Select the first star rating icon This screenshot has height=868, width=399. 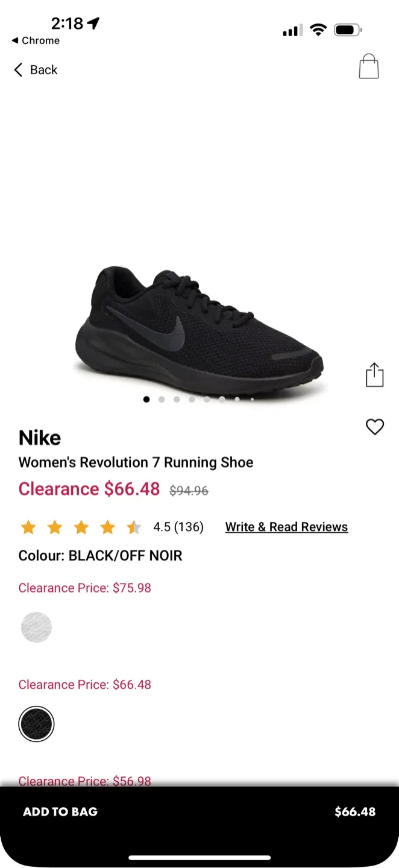coord(28,527)
